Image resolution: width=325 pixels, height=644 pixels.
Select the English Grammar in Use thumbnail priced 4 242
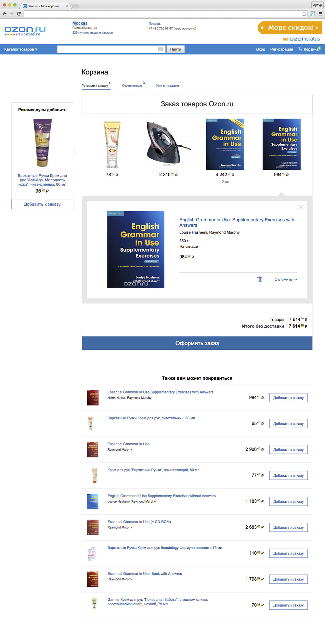pyautogui.click(x=225, y=144)
